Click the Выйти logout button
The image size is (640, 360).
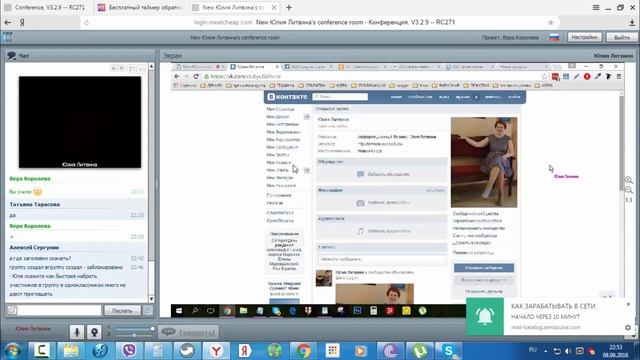[x=622, y=37]
